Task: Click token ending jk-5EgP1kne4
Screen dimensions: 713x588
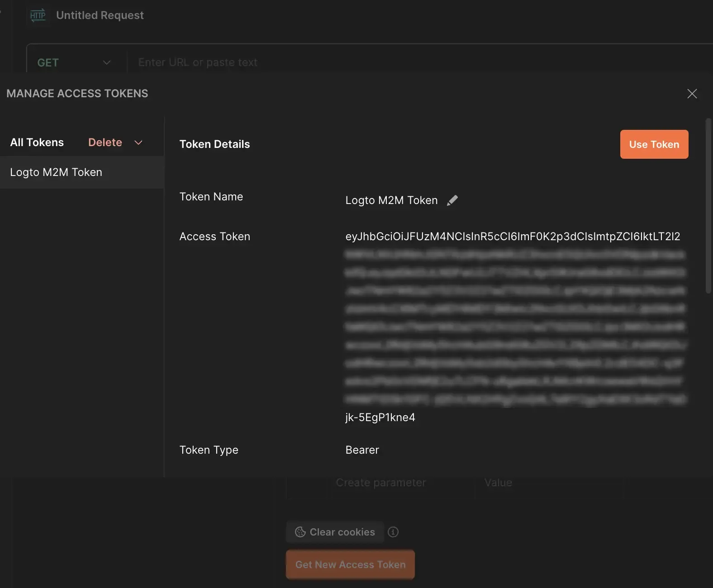Action: point(380,417)
